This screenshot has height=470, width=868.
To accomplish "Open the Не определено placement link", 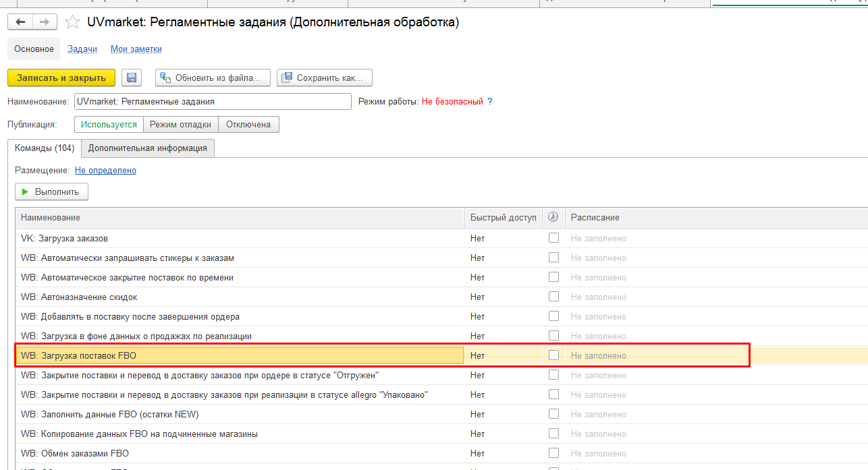I will [x=105, y=171].
